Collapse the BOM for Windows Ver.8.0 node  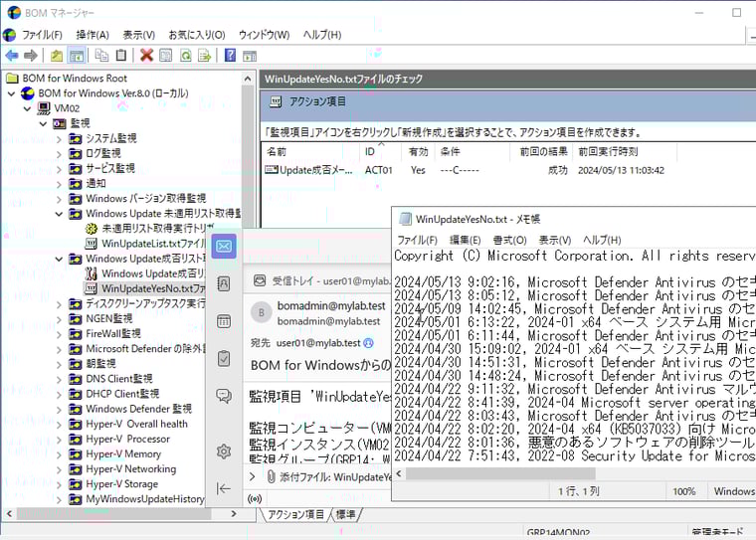tap(12, 93)
